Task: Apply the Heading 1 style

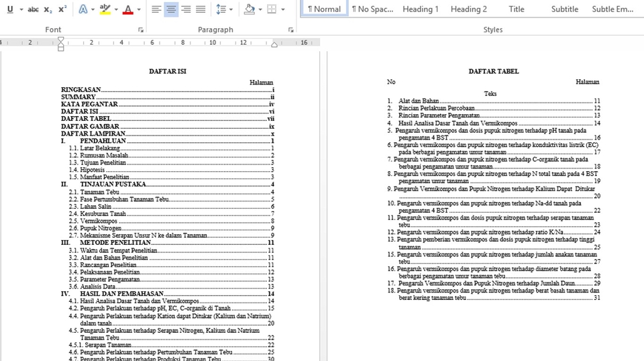Action: [x=420, y=9]
